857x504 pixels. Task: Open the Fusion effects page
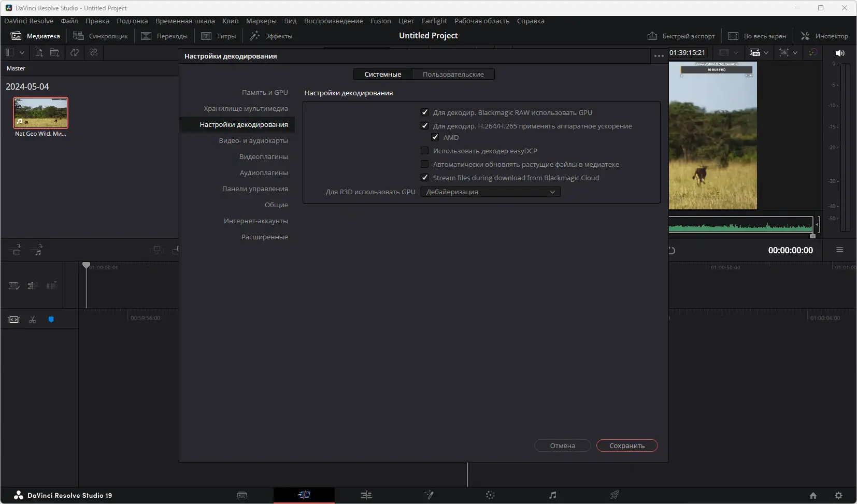point(428,495)
